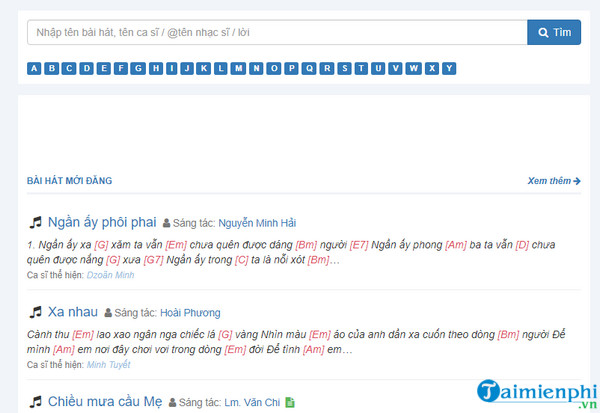Click lyrics preview starting 'Cành thu'

(x=296, y=342)
